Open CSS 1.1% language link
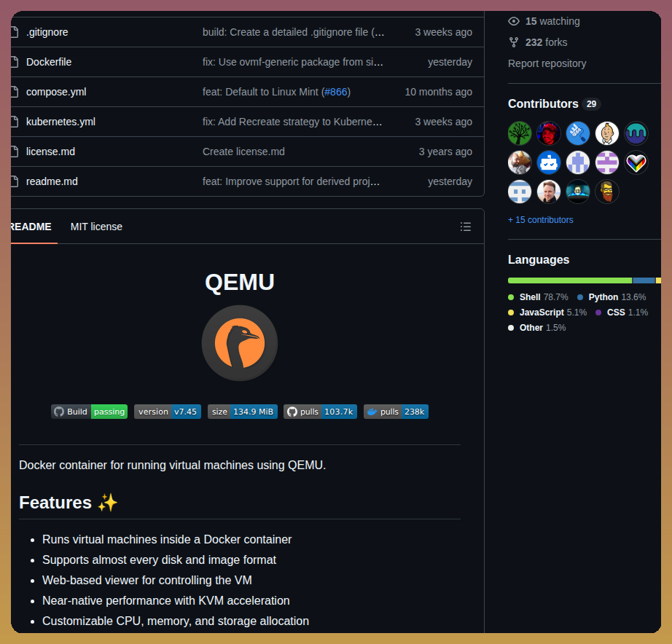The image size is (672, 644). click(x=622, y=313)
